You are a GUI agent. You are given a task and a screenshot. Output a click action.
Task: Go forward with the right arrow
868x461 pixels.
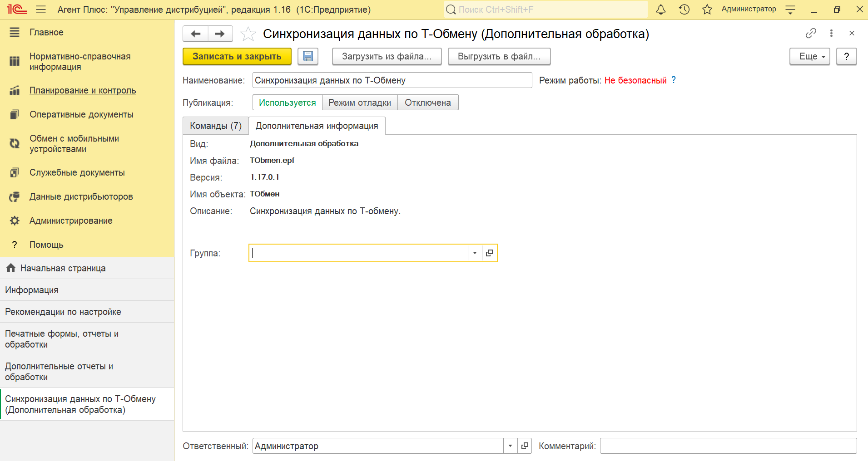click(220, 34)
